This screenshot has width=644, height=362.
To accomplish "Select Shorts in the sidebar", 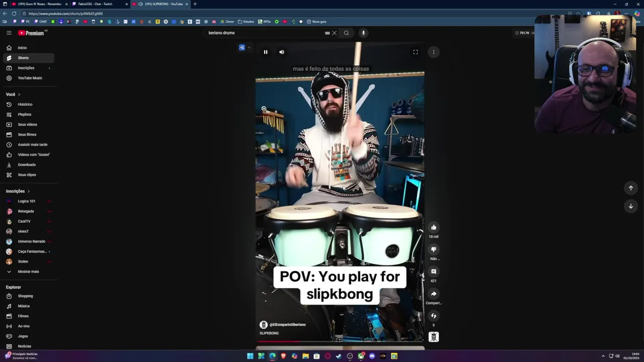I will [28, 58].
